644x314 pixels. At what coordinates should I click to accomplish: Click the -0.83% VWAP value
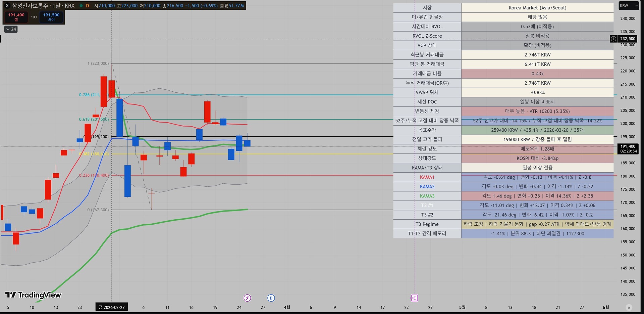tap(537, 92)
